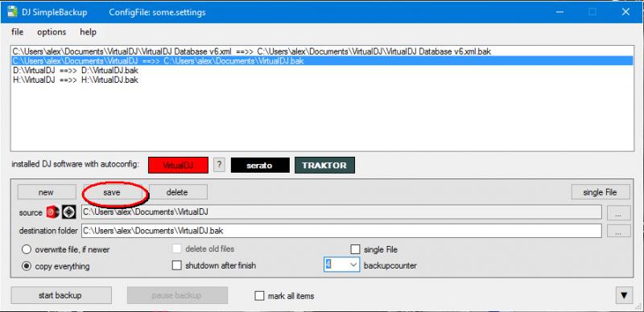Click the red VirtualDJ source icon
The width and height of the screenshot is (644, 312).
[52, 212]
